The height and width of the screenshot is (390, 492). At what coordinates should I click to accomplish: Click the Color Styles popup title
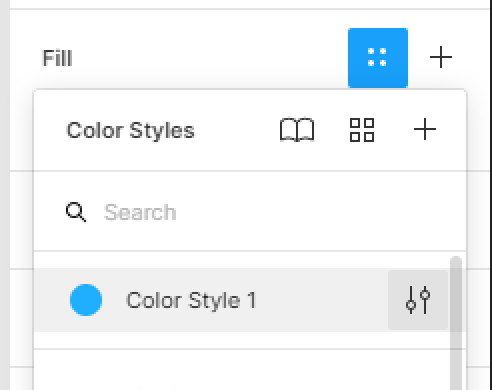130,130
